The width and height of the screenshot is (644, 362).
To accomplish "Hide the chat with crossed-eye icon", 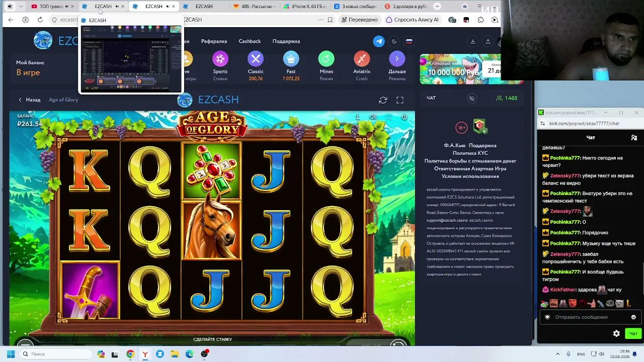I will click(x=472, y=98).
